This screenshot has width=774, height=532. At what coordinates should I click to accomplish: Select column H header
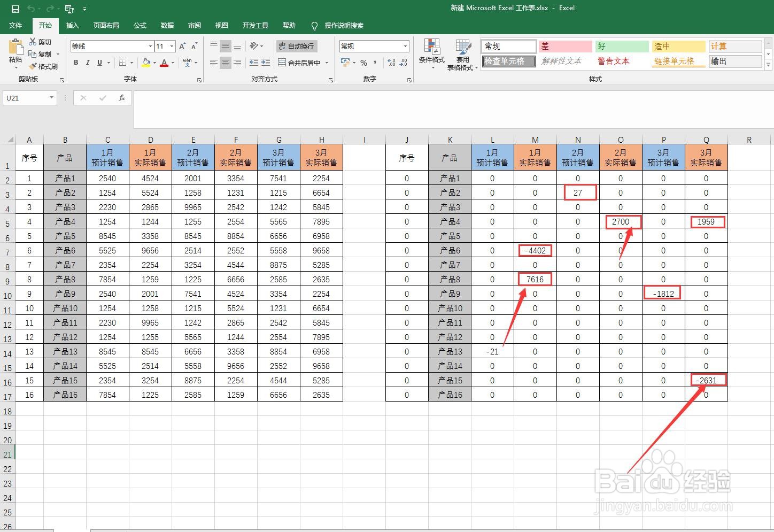[x=321, y=140]
